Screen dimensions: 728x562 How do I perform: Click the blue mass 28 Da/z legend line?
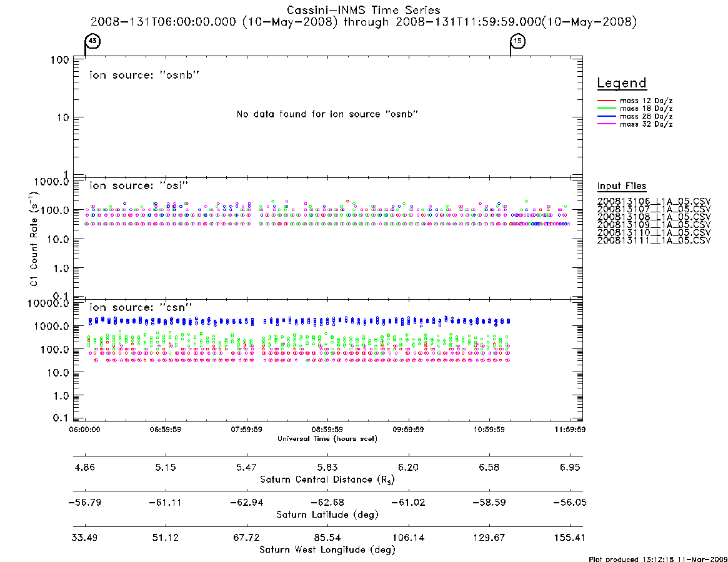(x=606, y=117)
